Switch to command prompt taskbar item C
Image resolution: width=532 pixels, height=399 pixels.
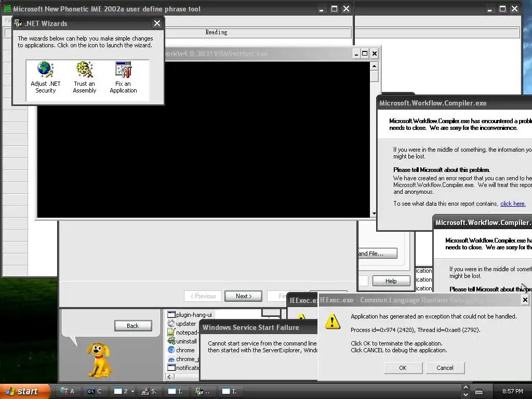click(94, 391)
